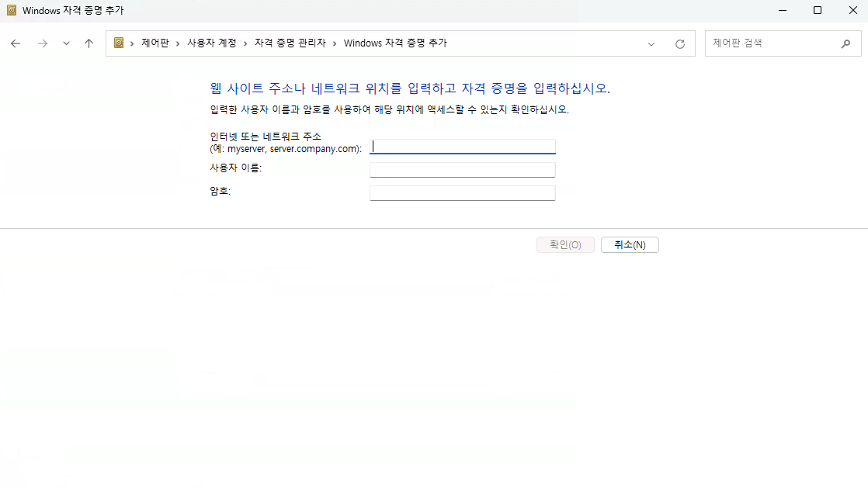This screenshot has height=488, width=868.
Task: Minimize the window
Action: pyautogui.click(x=782, y=11)
